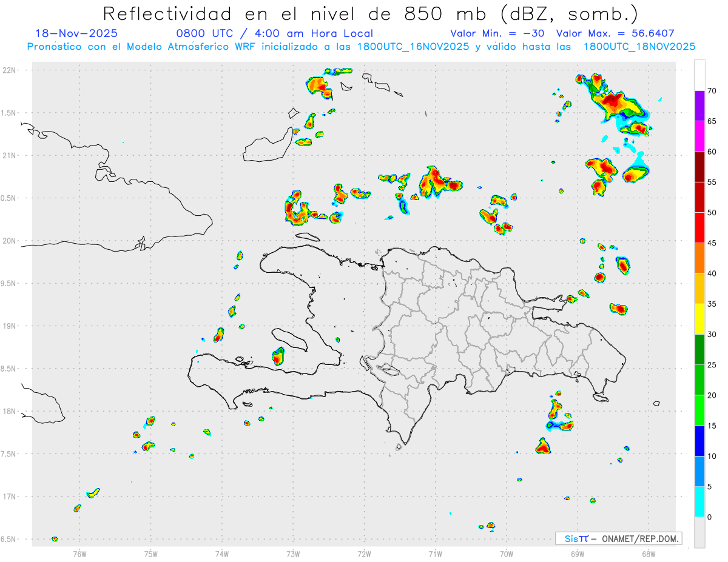Click the colorbar label '35'
Viewport: 728px width, 562px height.
click(x=712, y=304)
